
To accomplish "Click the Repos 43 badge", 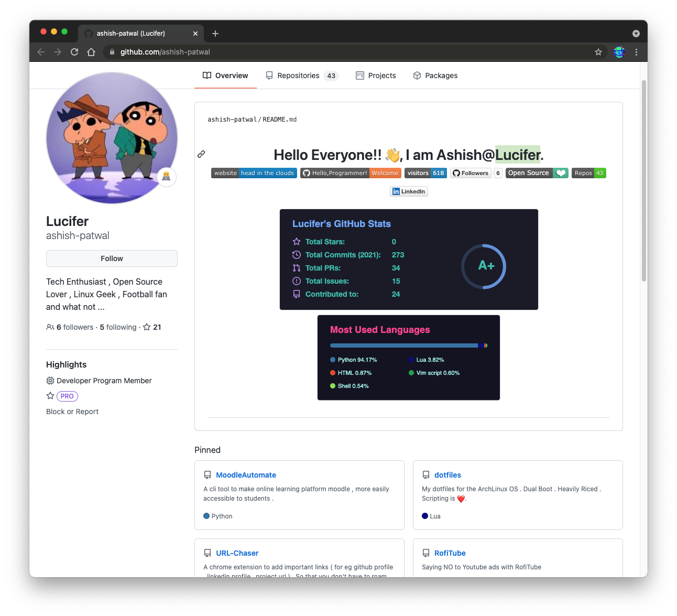I will coord(589,173).
